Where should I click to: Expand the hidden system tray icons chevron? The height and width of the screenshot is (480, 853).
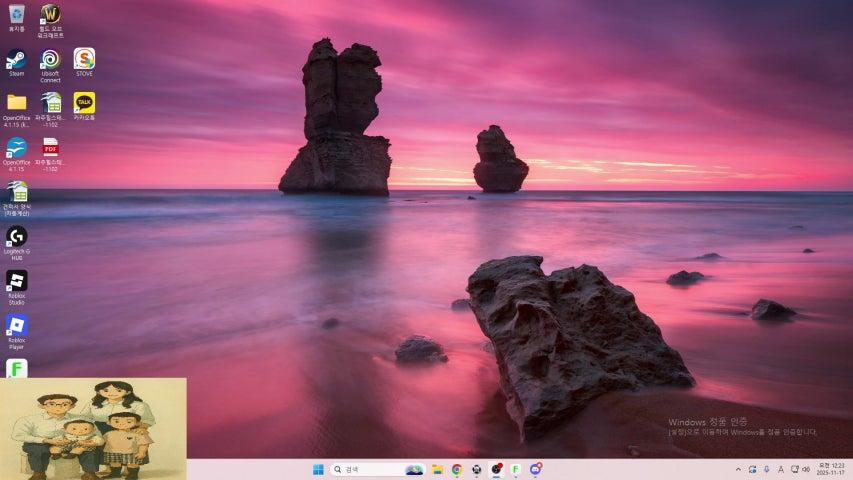(739, 469)
